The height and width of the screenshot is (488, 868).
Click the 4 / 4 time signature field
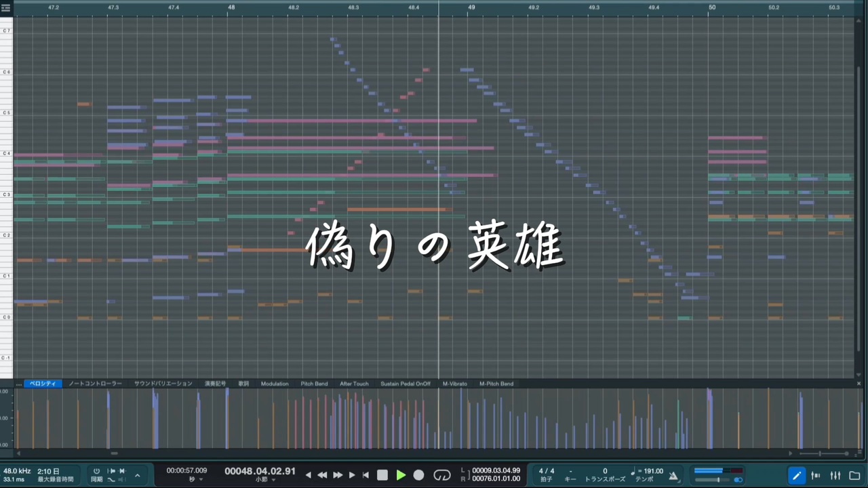pyautogui.click(x=547, y=471)
